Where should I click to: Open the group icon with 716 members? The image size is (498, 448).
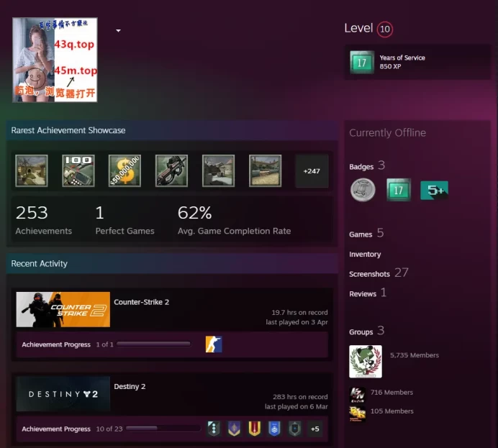[357, 395]
